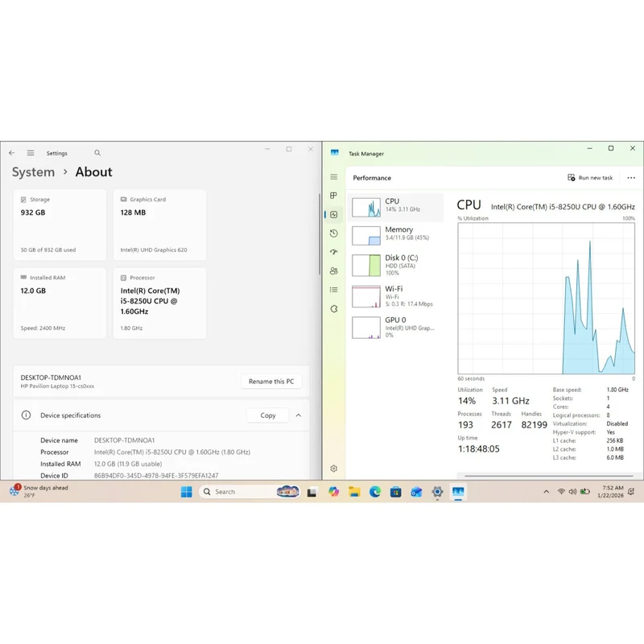Open Startup apps in Task Manager sidebar
Image resolution: width=644 pixels, height=644 pixels.
point(333,252)
